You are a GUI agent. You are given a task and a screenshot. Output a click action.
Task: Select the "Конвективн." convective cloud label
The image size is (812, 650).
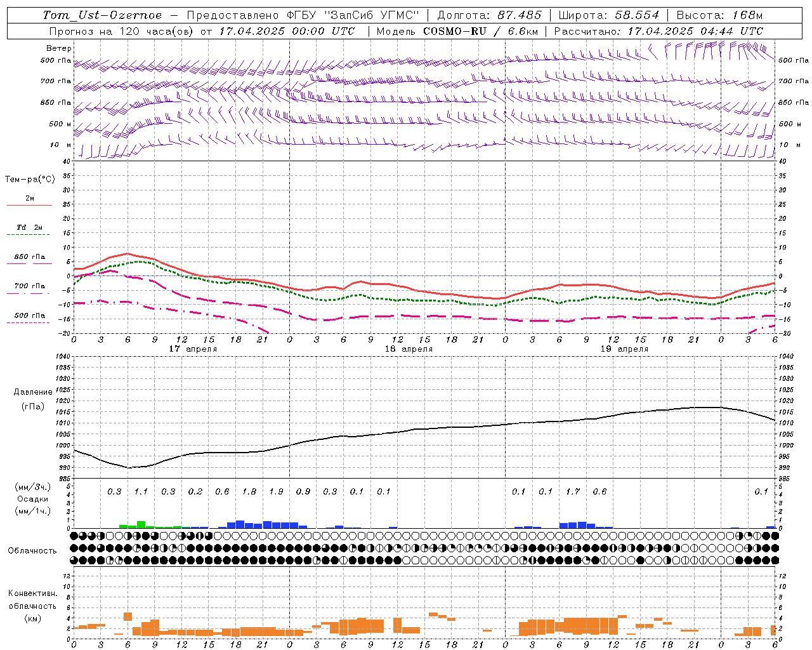tap(32, 594)
